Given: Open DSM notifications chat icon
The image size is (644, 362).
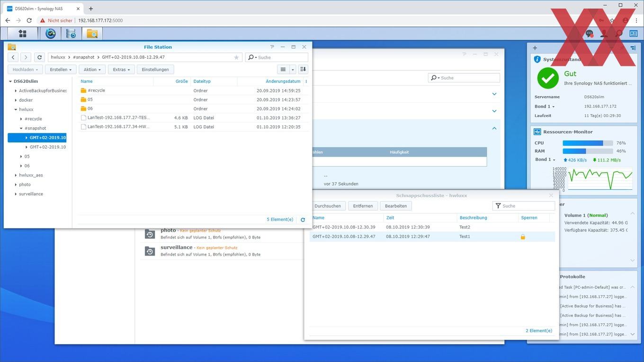Looking at the screenshot, I should (589, 34).
